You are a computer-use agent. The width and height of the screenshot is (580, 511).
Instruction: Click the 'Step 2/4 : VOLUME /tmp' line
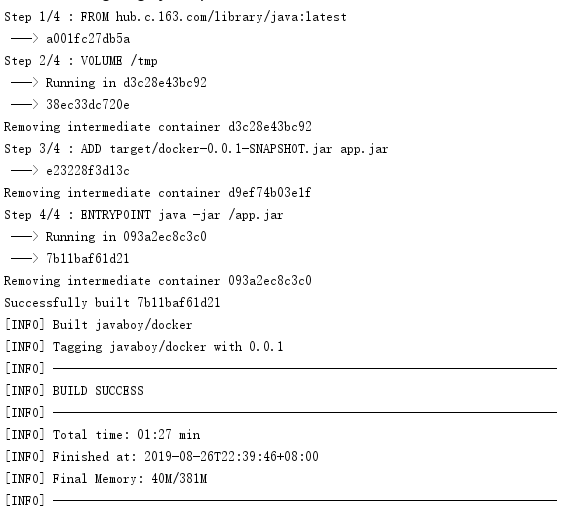pos(81,61)
